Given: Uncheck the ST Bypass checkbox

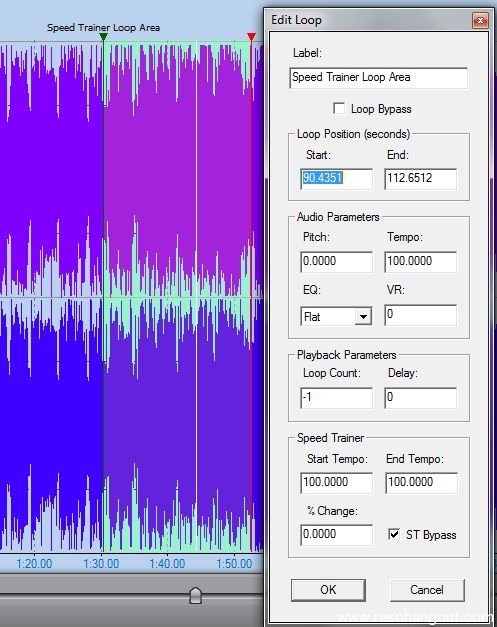Looking at the screenshot, I should (393, 534).
